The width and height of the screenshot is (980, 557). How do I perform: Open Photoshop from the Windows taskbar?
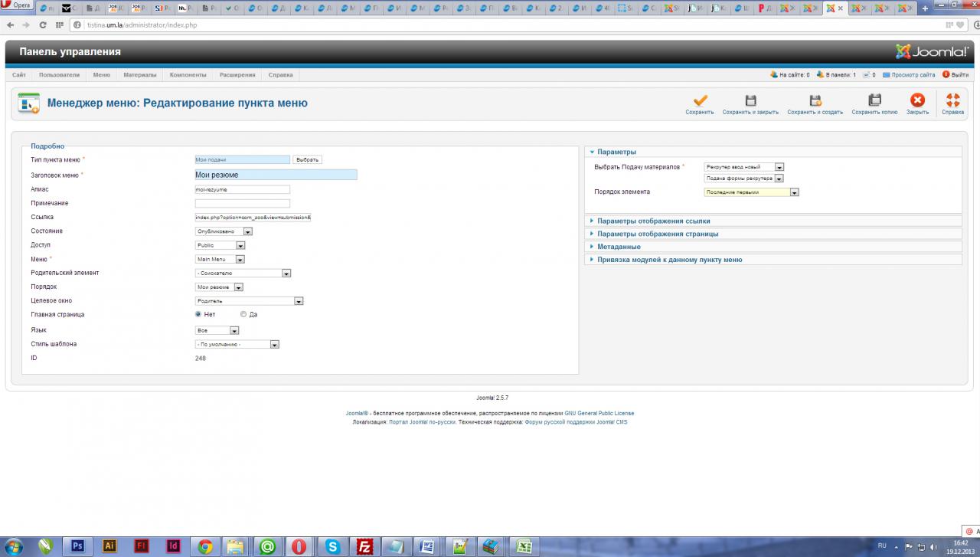click(77, 546)
